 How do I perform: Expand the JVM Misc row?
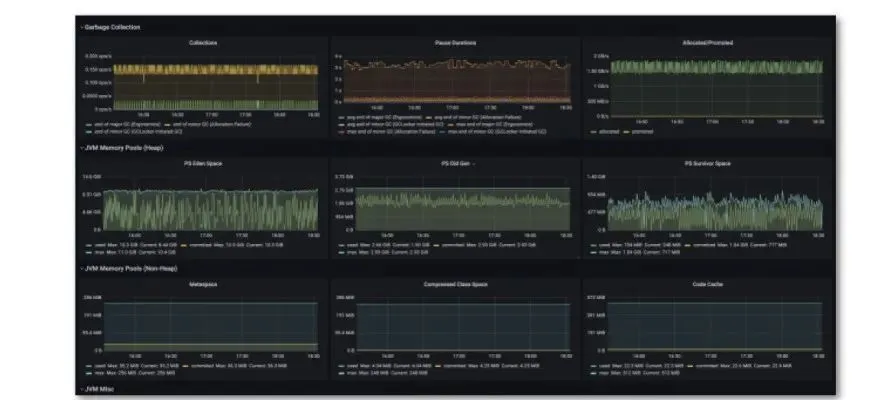click(97, 389)
